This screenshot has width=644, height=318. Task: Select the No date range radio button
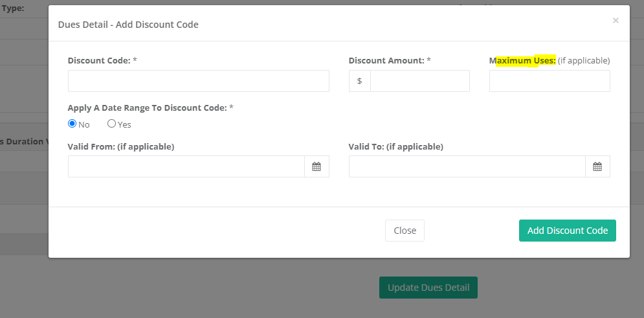pos(72,124)
